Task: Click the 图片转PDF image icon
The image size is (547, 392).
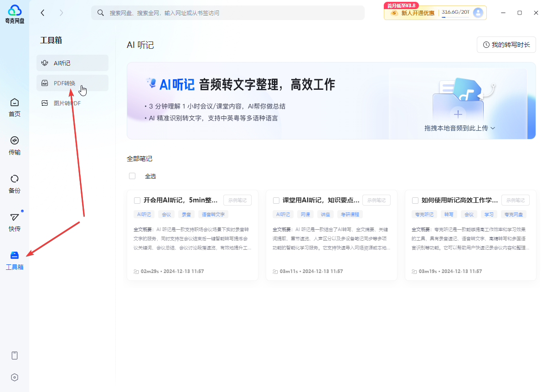Action: tap(45, 103)
